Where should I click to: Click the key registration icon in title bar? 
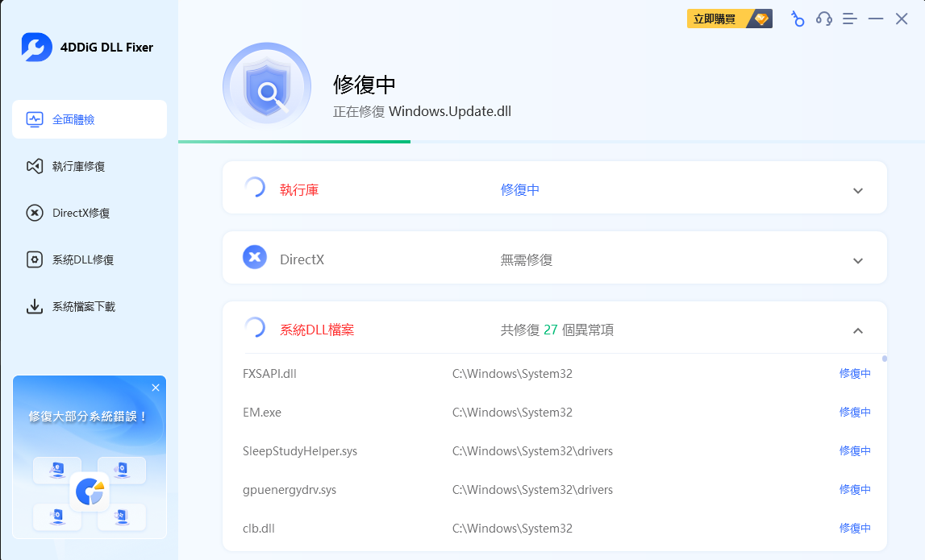tap(798, 19)
